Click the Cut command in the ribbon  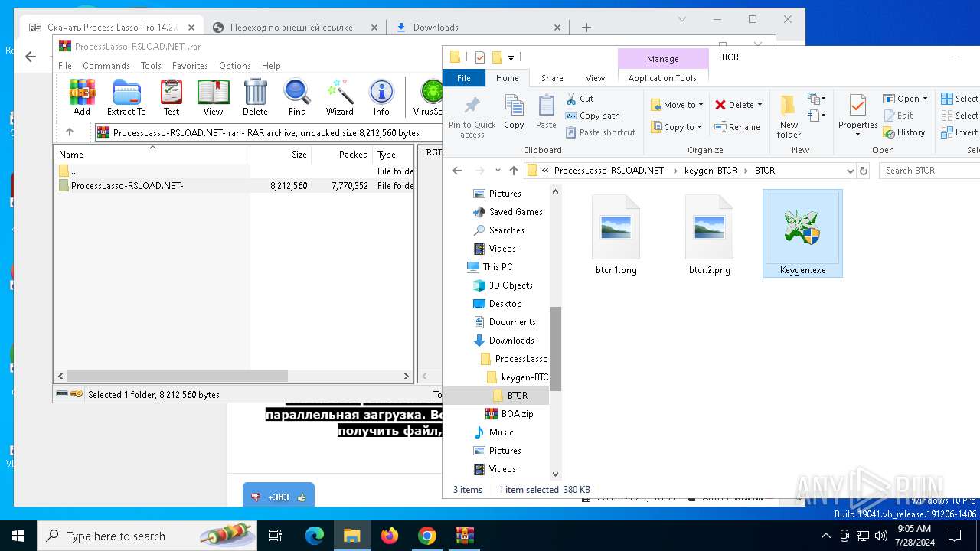(x=580, y=99)
